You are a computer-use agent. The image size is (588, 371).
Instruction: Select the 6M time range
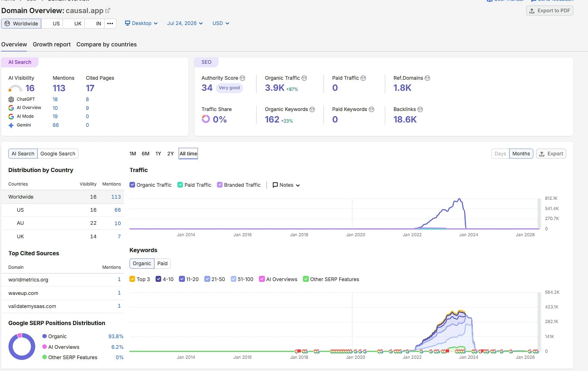point(146,154)
